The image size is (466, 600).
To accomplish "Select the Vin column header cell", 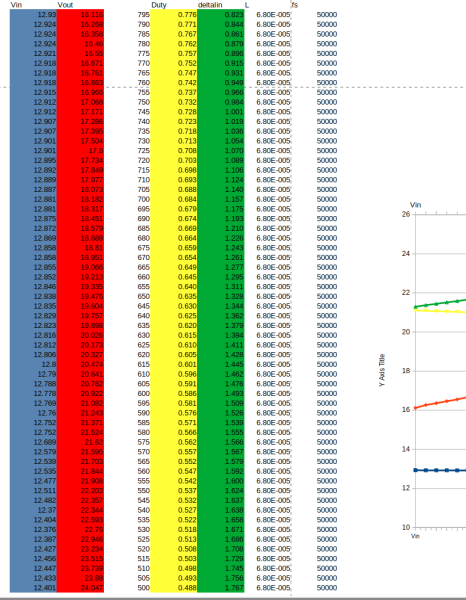I will coord(33,5).
